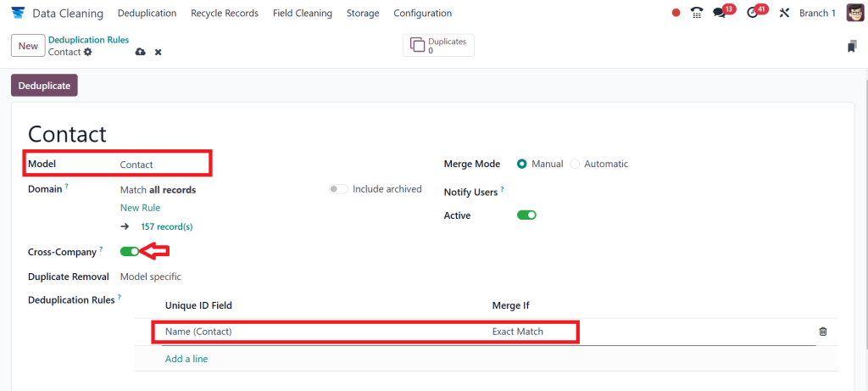This screenshot has height=391, width=868.
Task: Add a line to deduplication rules
Action: (186, 359)
